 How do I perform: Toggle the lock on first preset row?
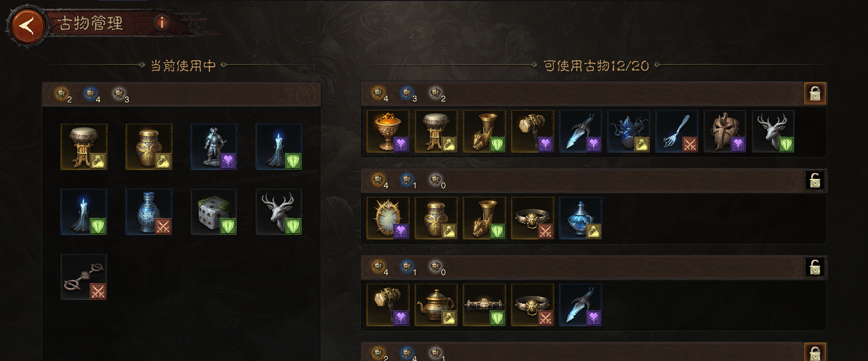coord(815,94)
